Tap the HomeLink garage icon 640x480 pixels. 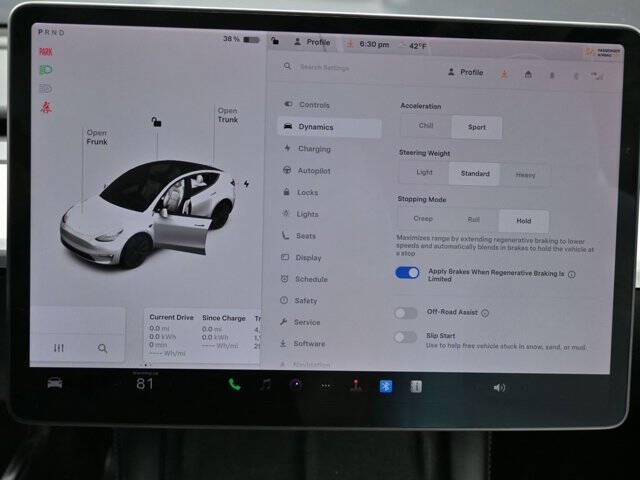click(528, 74)
